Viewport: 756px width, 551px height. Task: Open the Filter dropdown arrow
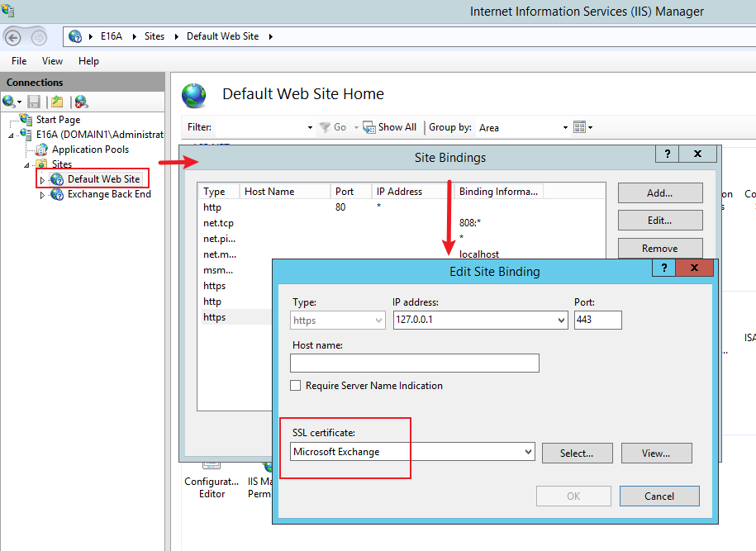coord(310,128)
